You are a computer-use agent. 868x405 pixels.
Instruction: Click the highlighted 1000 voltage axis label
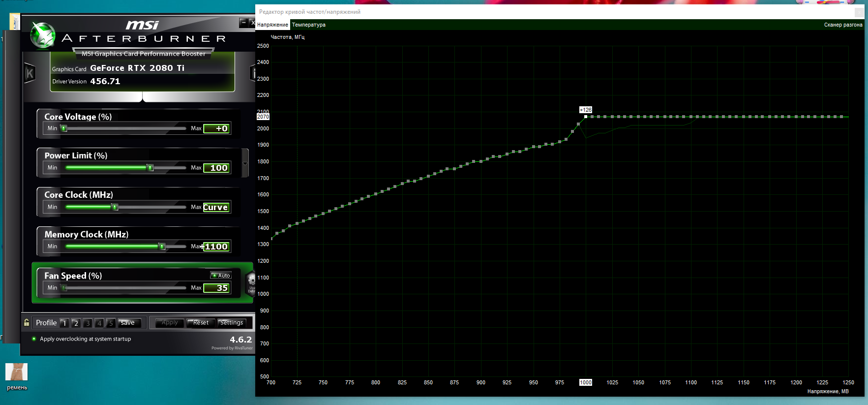tap(586, 382)
